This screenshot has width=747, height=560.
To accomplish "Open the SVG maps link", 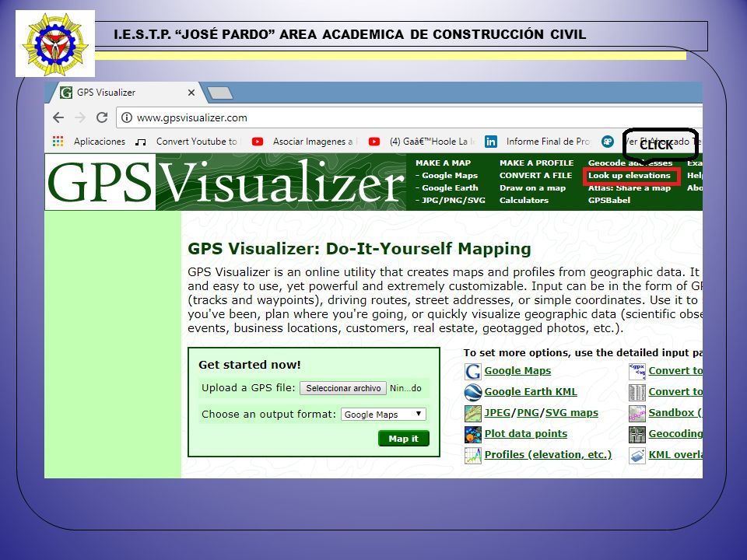I will (x=572, y=412).
